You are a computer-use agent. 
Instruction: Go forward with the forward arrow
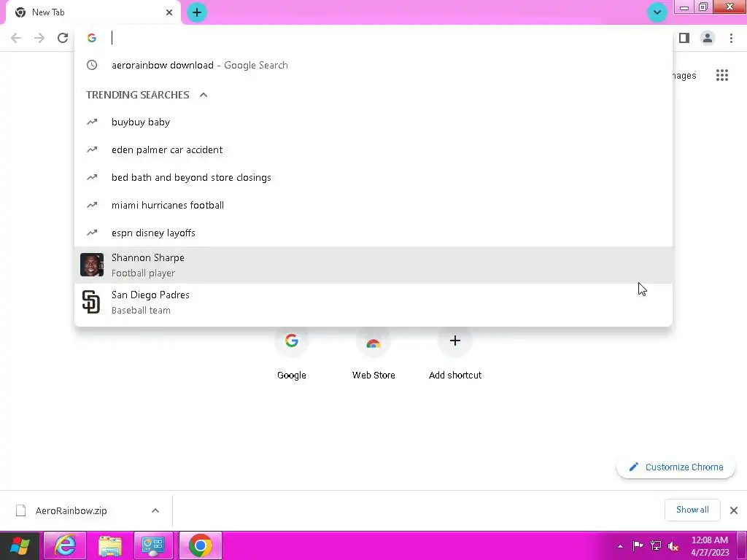(39, 38)
